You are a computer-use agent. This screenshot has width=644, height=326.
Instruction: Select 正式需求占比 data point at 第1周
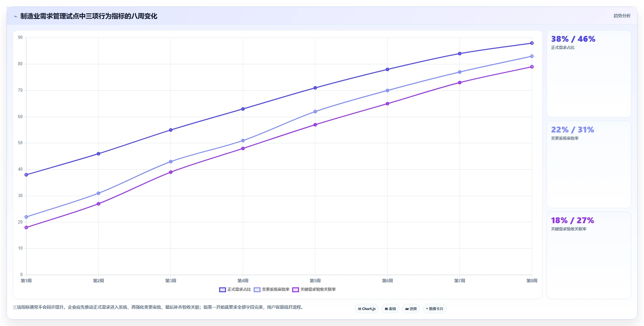26,175
